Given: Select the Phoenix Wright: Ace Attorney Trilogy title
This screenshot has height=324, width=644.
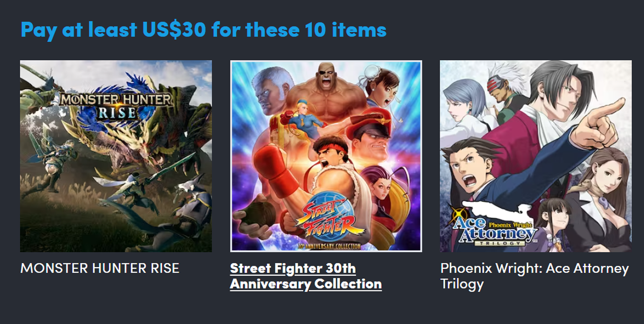Looking at the screenshot, I should point(535,276).
